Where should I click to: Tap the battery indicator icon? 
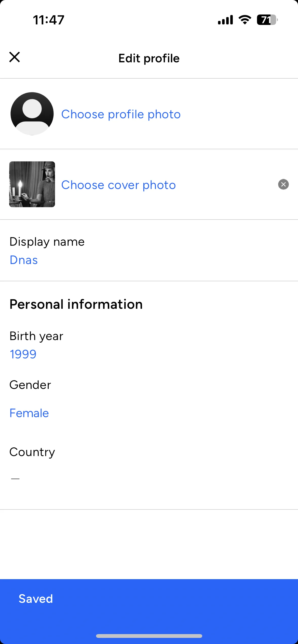click(267, 20)
